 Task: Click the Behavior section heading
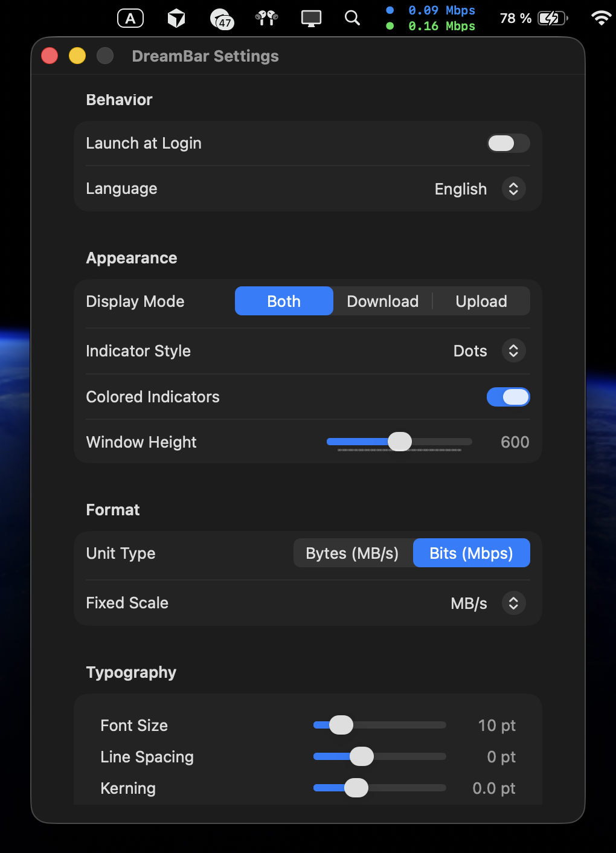pyautogui.click(x=120, y=100)
